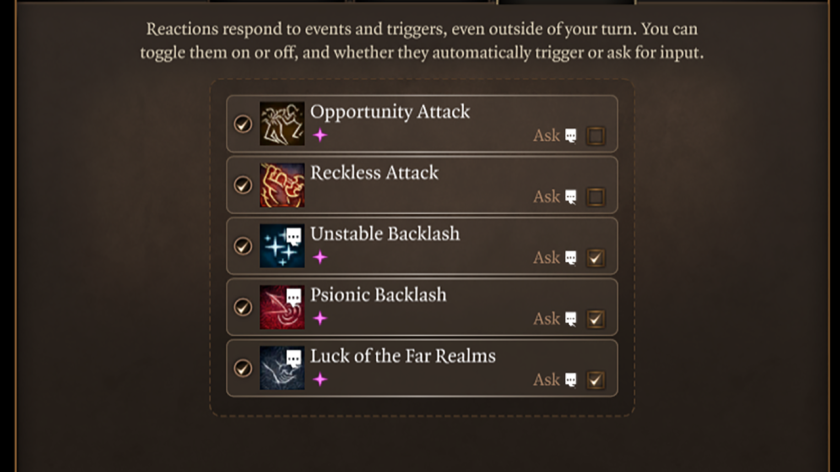This screenshot has height=472, width=840.
Task: Click the pink star under Unstable Backlash
Action: click(320, 258)
